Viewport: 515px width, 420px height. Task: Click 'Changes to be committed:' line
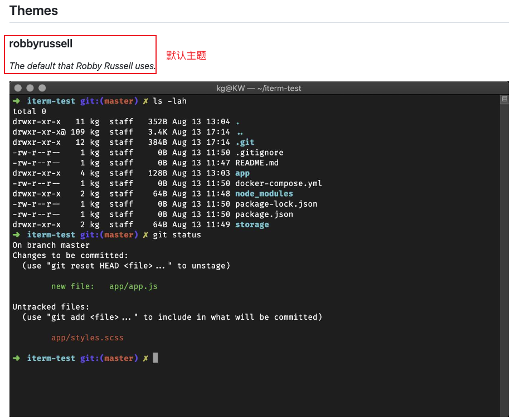(x=70, y=255)
